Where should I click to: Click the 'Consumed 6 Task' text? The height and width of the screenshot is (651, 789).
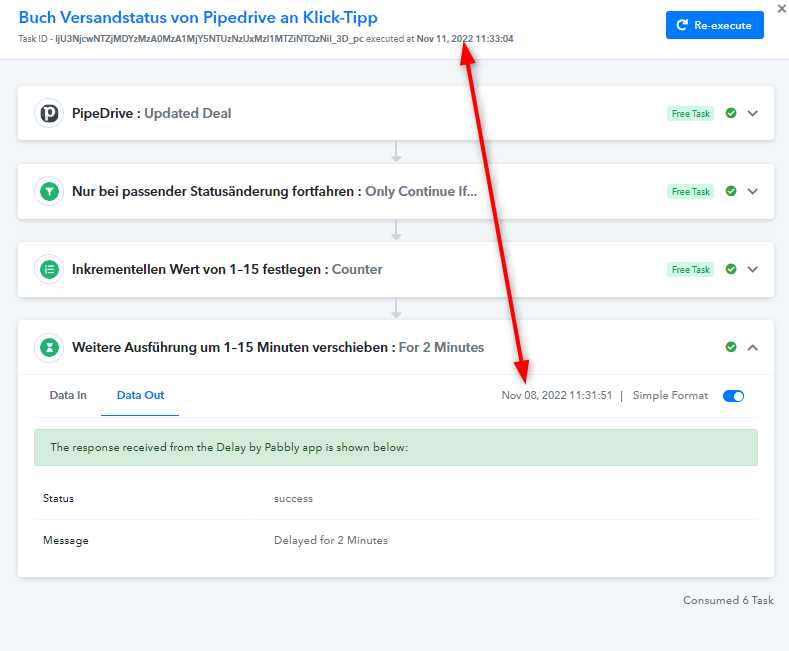pos(728,600)
